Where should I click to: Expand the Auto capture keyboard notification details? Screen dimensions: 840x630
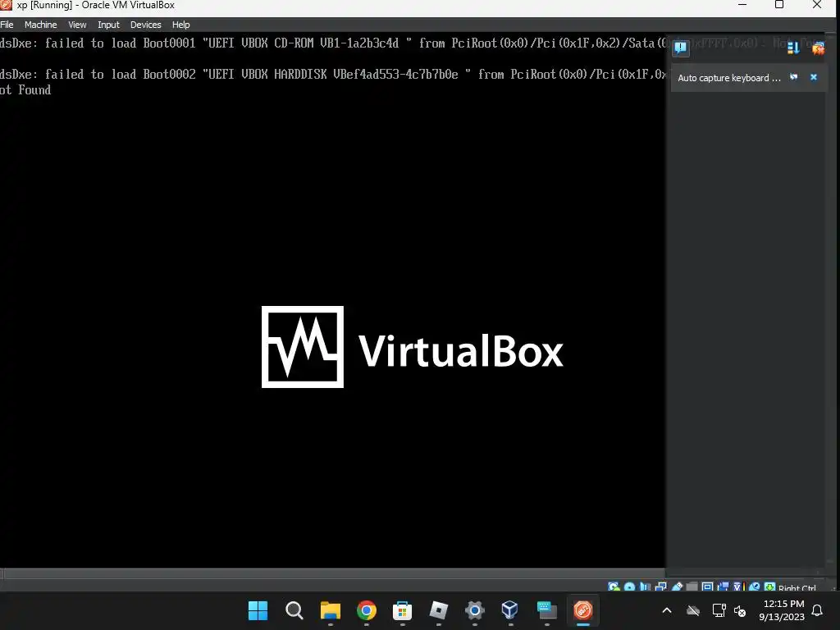click(x=794, y=77)
